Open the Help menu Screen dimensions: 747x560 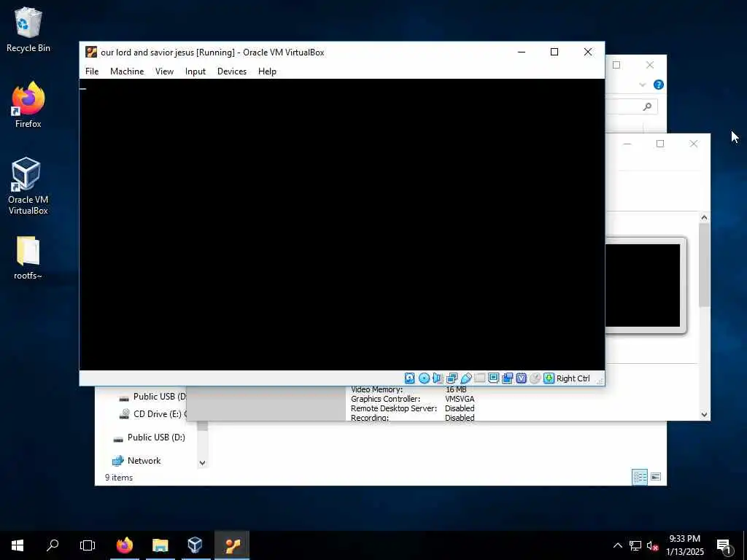tap(267, 71)
